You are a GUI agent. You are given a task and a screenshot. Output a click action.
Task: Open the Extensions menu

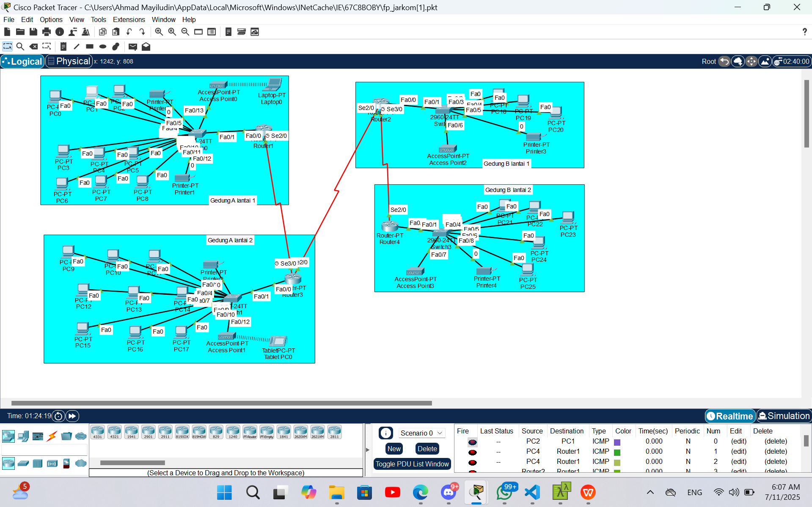pyautogui.click(x=129, y=19)
